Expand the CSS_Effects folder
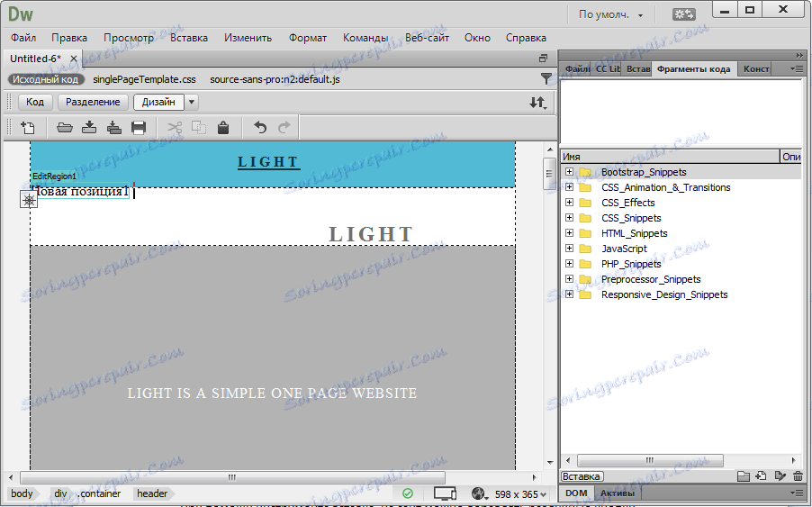Image resolution: width=812 pixels, height=507 pixels. point(569,202)
